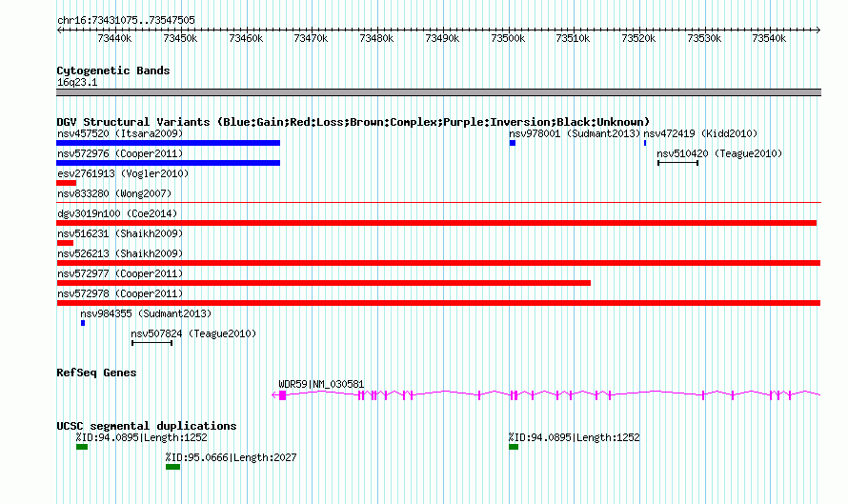The height and width of the screenshot is (504, 848).
Task: Open the nsv978001 (Sudmant2013) label
Action: (x=575, y=133)
